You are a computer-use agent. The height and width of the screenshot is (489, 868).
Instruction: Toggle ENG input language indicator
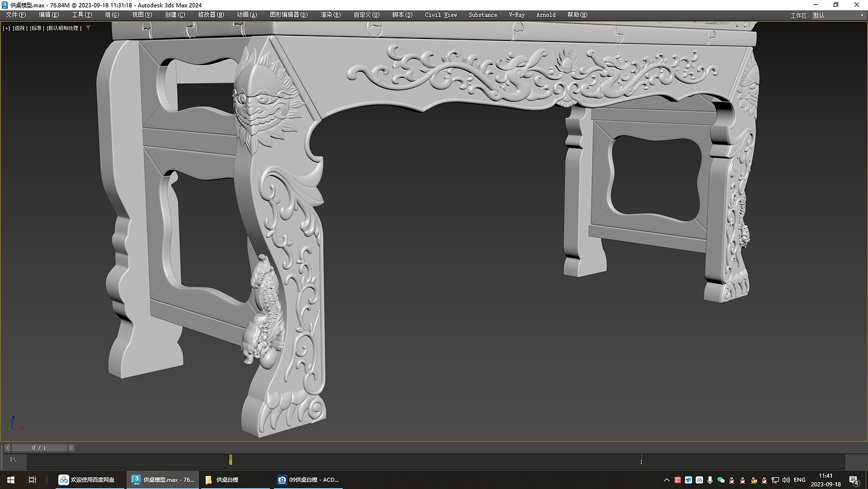(x=800, y=480)
